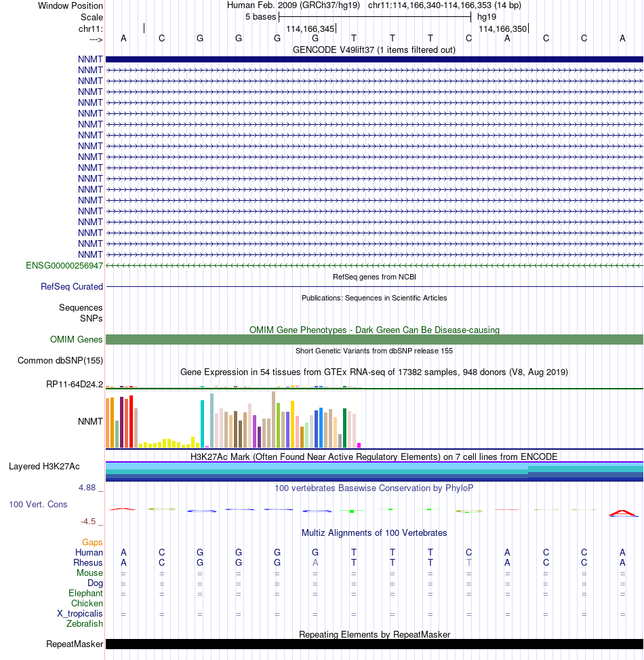Click the thick NNMT exon bar
The height and width of the screenshot is (660, 644).
(374, 59)
